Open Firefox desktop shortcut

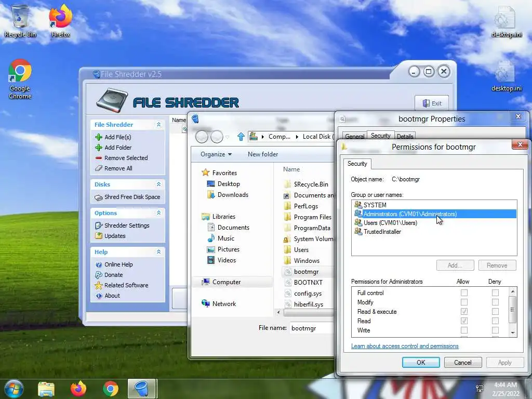click(60, 21)
